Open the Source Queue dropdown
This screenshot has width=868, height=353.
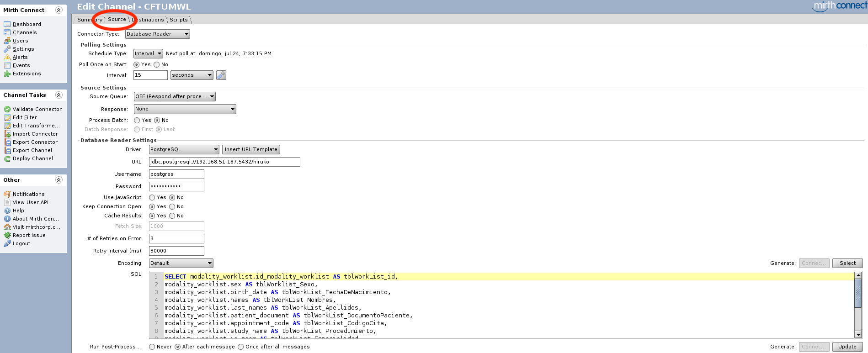tap(174, 97)
